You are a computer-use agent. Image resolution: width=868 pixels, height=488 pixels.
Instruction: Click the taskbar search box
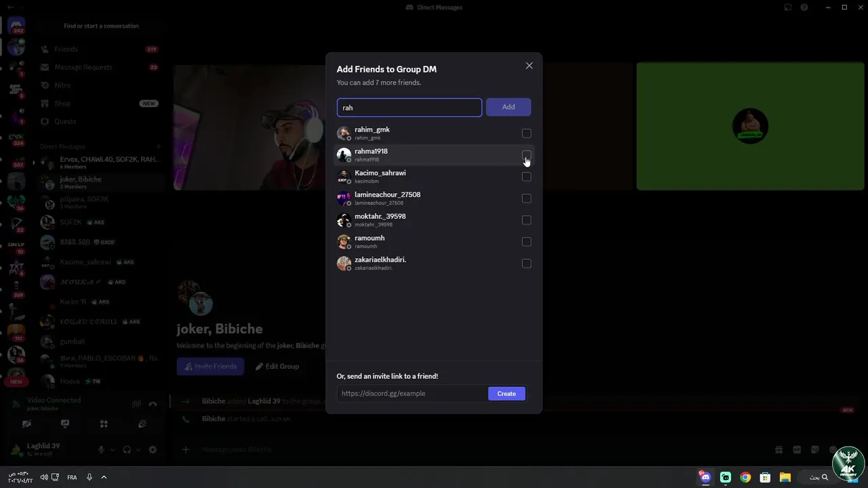(818, 477)
